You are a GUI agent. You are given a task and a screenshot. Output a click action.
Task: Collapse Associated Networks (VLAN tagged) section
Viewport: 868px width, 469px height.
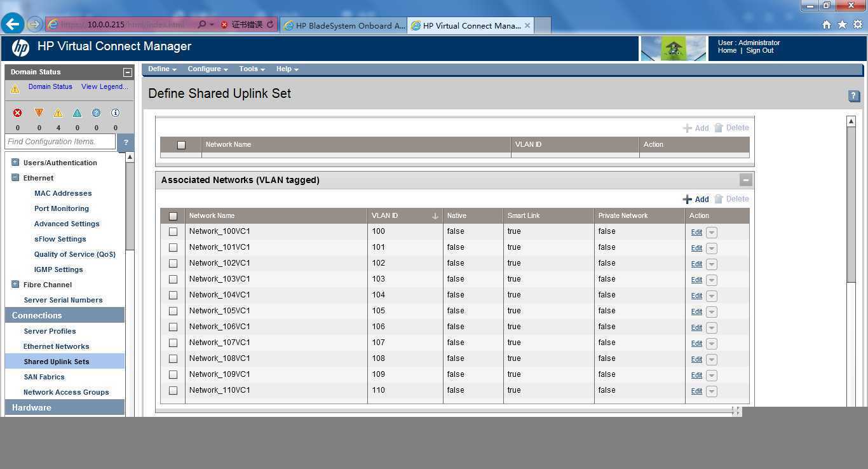[x=746, y=180]
